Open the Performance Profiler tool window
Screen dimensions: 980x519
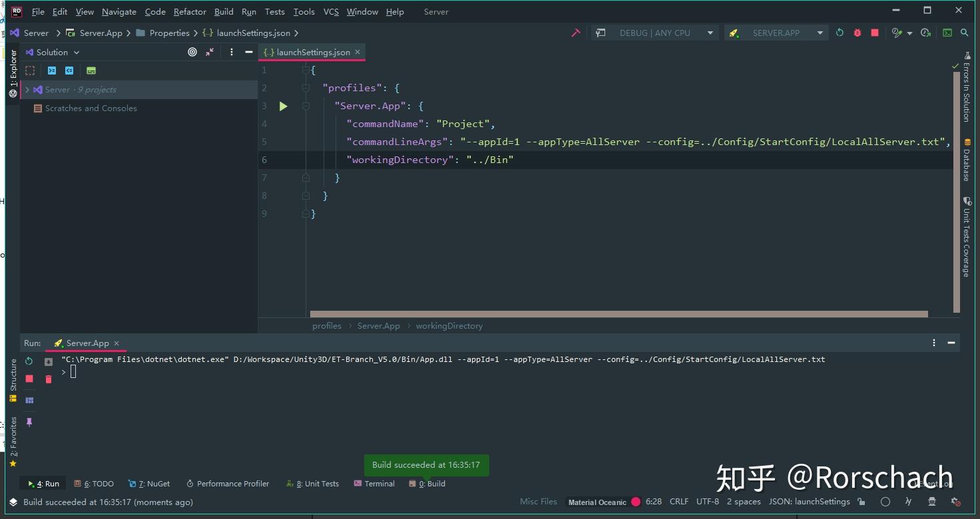228,484
